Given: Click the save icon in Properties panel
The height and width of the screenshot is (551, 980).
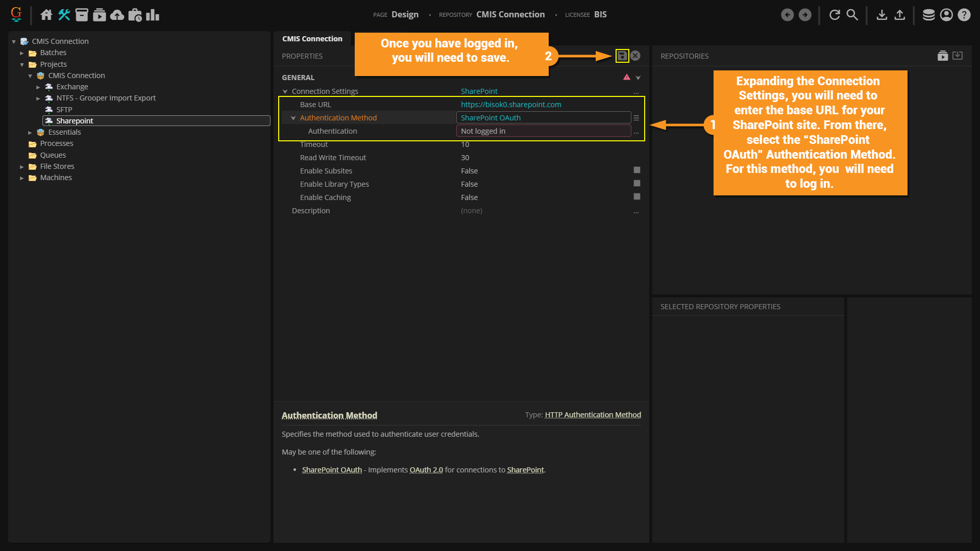Looking at the screenshot, I should (x=622, y=56).
